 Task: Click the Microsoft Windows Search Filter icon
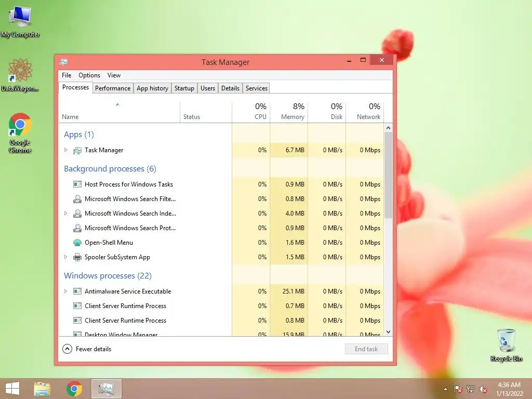tap(77, 199)
